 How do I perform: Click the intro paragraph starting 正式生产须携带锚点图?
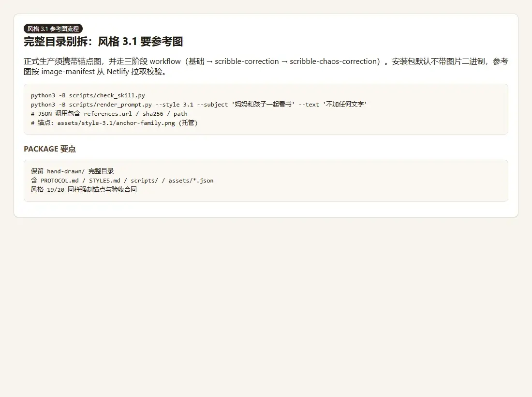[x=266, y=66]
